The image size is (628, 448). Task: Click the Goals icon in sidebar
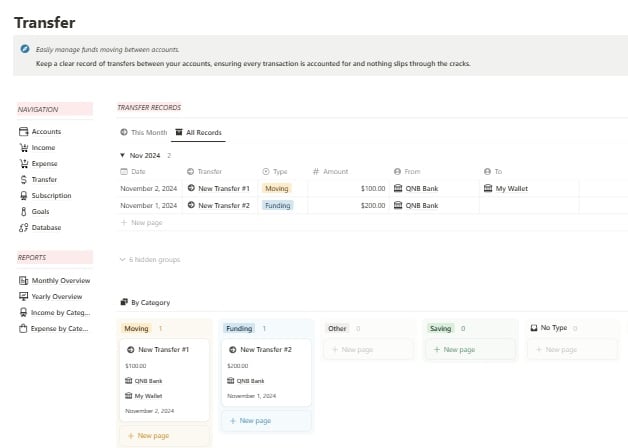click(x=23, y=212)
